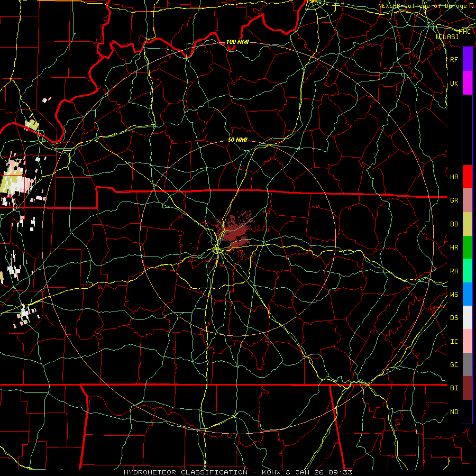Click the IC legend label
476x476 pixels.
click(454, 342)
